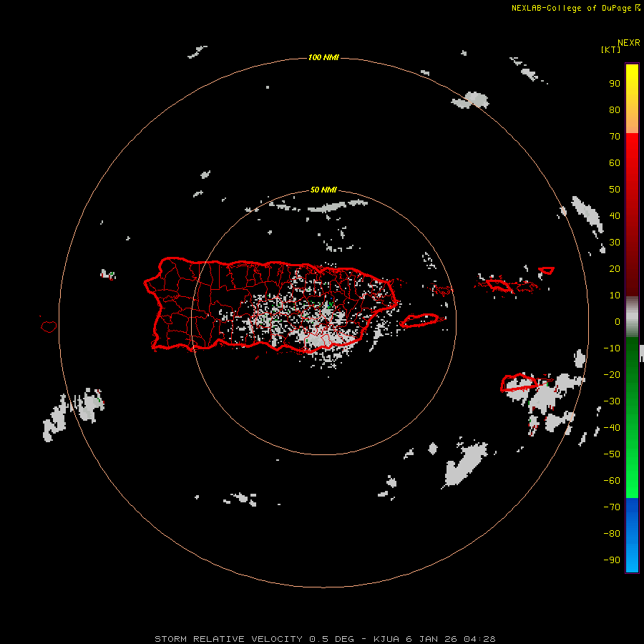Click the positive 30 knot scale label
This screenshot has height=644, width=644.
pyautogui.click(x=615, y=243)
